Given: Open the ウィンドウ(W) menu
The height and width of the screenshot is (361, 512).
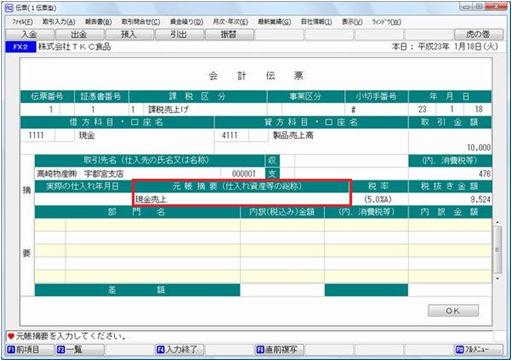Looking at the screenshot, I should [x=386, y=22].
